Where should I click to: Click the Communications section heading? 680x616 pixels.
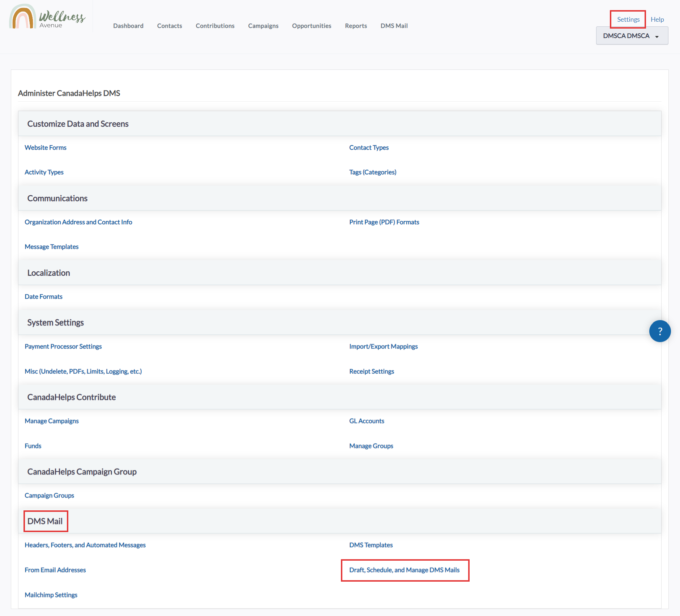(57, 198)
